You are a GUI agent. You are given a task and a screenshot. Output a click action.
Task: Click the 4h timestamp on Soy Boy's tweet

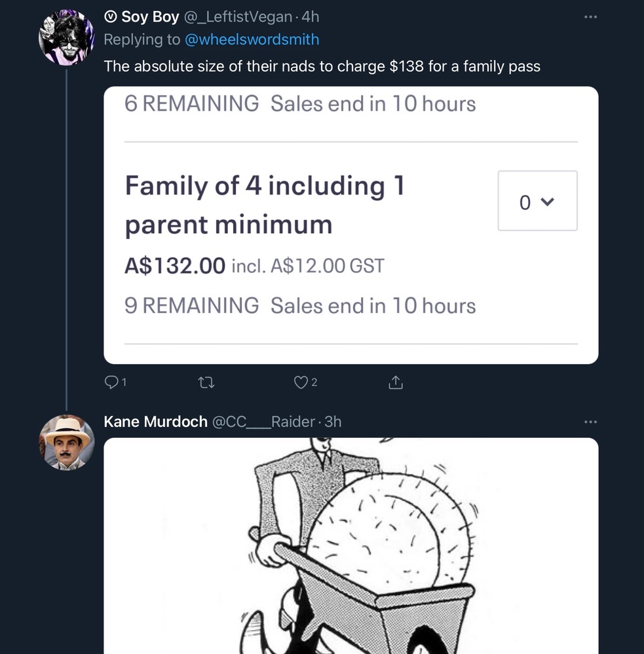(x=310, y=17)
